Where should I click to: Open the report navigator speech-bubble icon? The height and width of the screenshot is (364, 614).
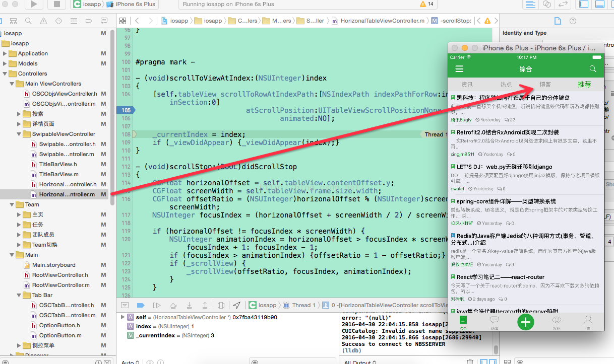click(104, 21)
